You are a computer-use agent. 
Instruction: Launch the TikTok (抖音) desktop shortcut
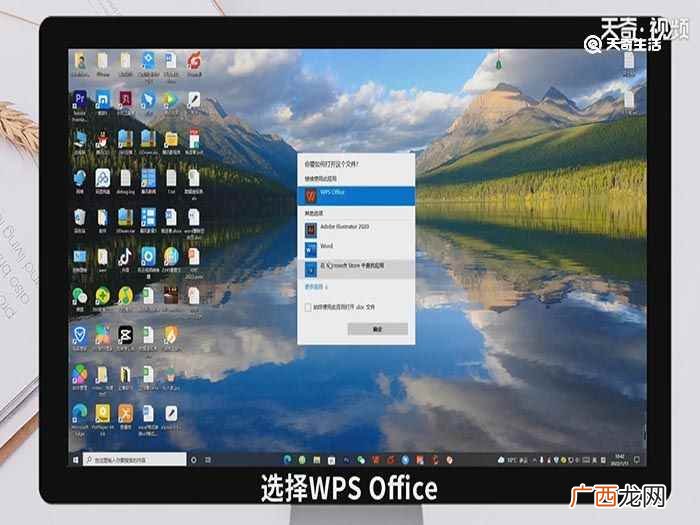pyautogui.click(x=125, y=260)
